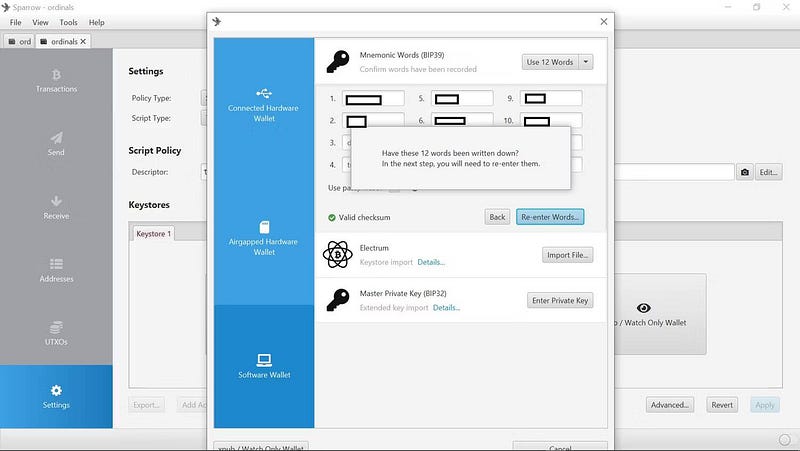Select the Keystore 1 tab
The width and height of the screenshot is (800, 451).
click(154, 234)
